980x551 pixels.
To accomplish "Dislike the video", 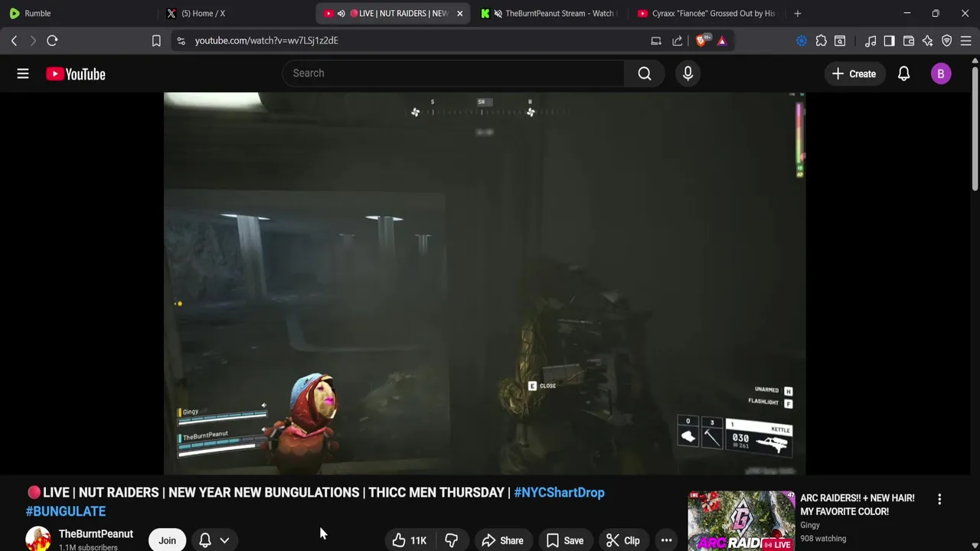I will pyautogui.click(x=452, y=540).
